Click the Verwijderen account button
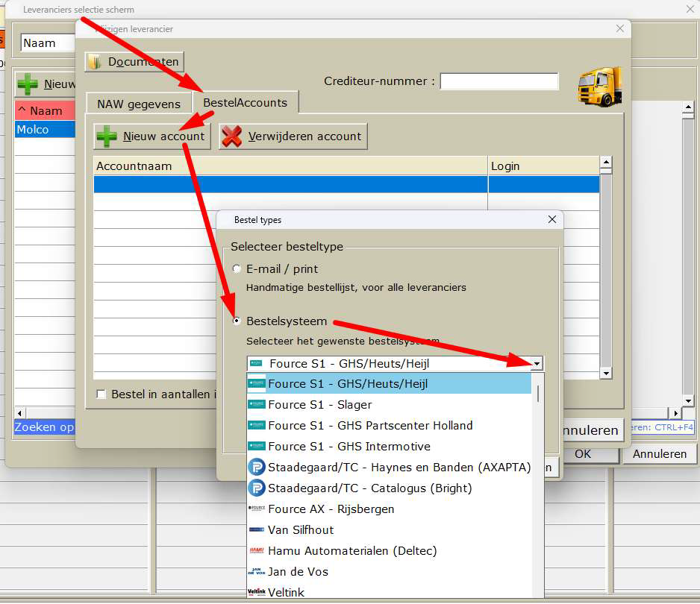Viewport: 700px width, 604px height. point(293,136)
